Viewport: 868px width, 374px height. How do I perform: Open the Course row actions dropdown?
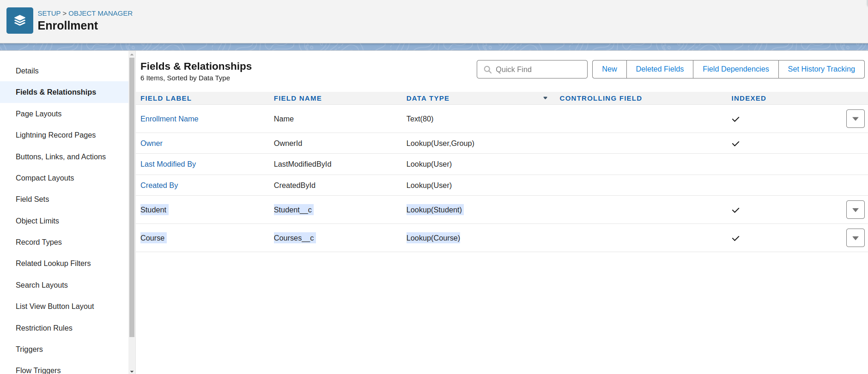click(x=855, y=238)
